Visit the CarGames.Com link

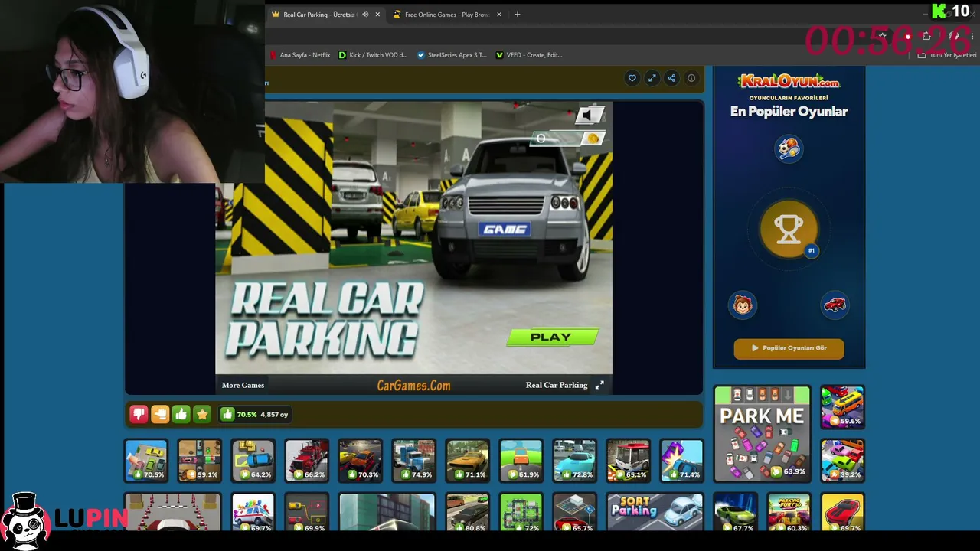click(413, 386)
